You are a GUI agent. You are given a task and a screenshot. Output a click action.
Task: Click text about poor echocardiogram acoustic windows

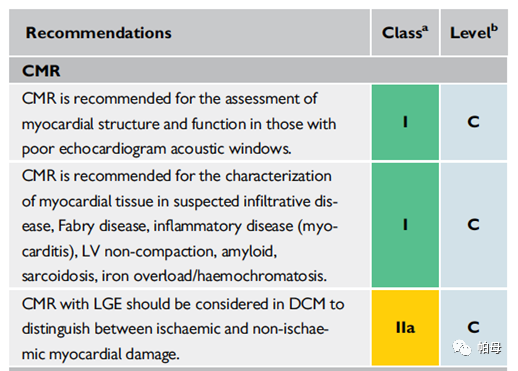point(156,149)
